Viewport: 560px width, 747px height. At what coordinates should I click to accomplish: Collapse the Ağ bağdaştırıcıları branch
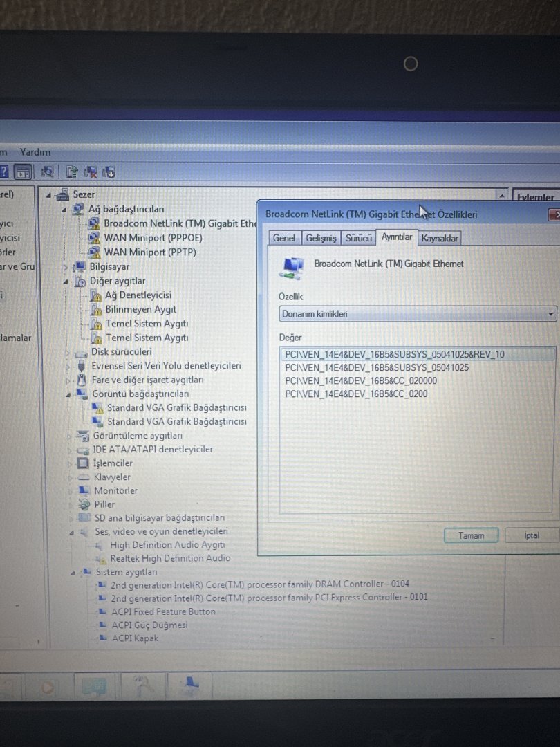[x=64, y=210]
